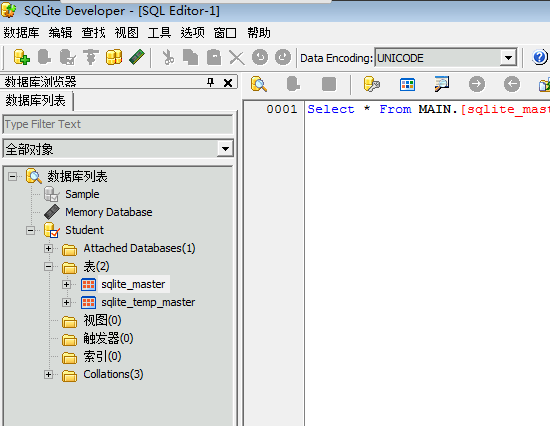Open the 选项 menu

click(192, 33)
